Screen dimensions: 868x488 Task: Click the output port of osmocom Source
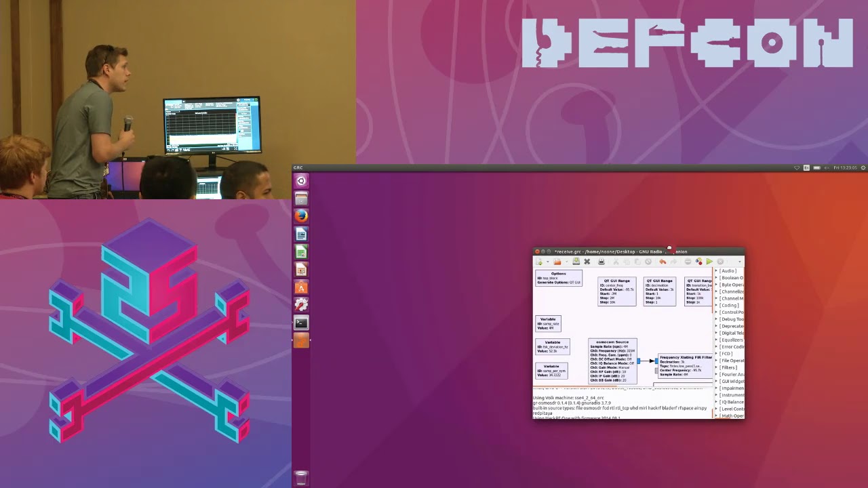tap(638, 361)
